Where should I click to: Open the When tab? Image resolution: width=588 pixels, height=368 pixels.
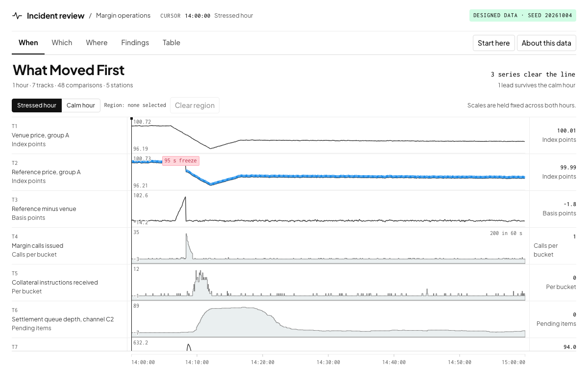(x=28, y=43)
